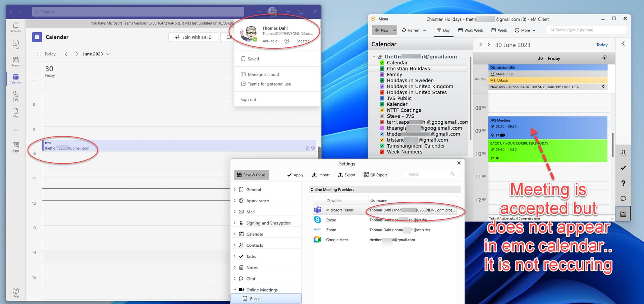644x304 pixels.
Task: Open Files in Teams sidebar
Action: (x=16, y=113)
